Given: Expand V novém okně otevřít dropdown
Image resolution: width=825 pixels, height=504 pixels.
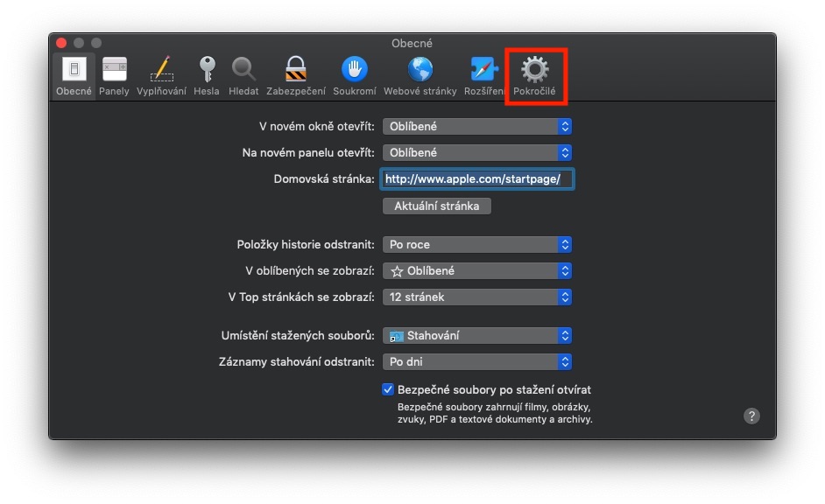Looking at the screenshot, I should 477,126.
